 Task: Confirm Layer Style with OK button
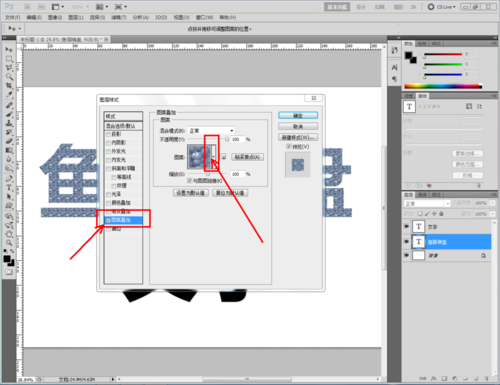pos(298,116)
